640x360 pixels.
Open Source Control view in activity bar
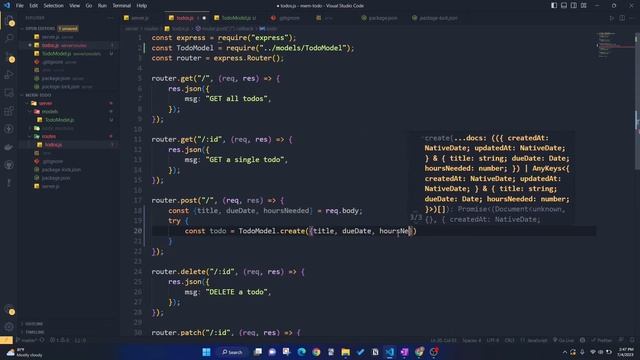[9, 56]
